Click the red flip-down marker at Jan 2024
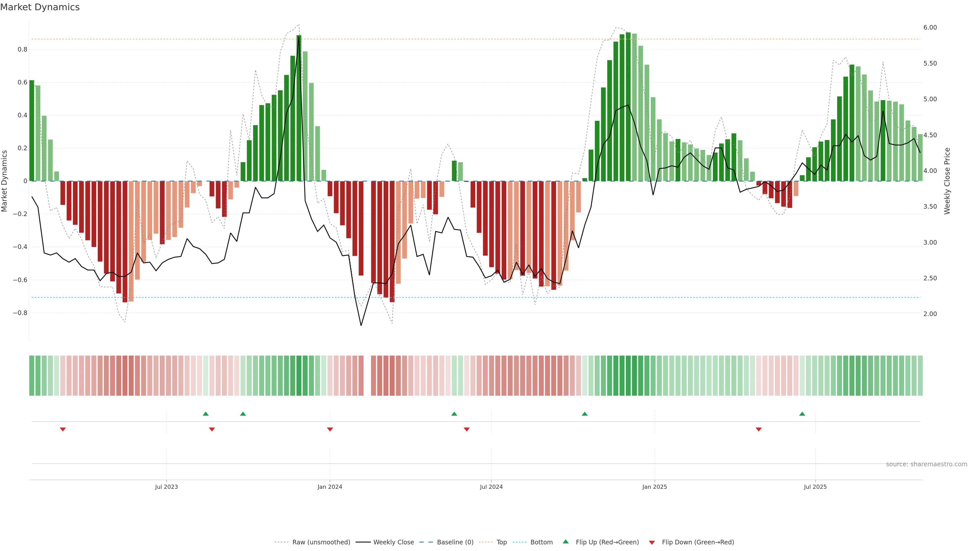This screenshot has height=551, width=980. pos(330,429)
